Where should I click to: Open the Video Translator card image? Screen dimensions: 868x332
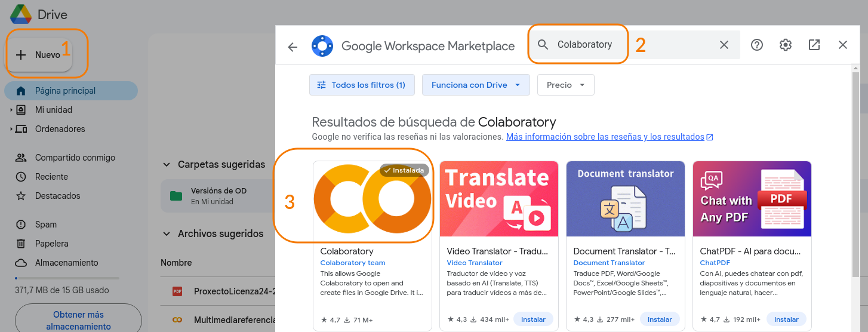pos(499,199)
